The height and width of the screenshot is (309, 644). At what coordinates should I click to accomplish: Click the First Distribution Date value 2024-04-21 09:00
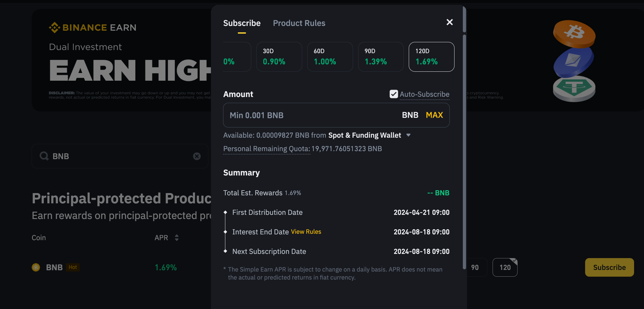coord(422,212)
